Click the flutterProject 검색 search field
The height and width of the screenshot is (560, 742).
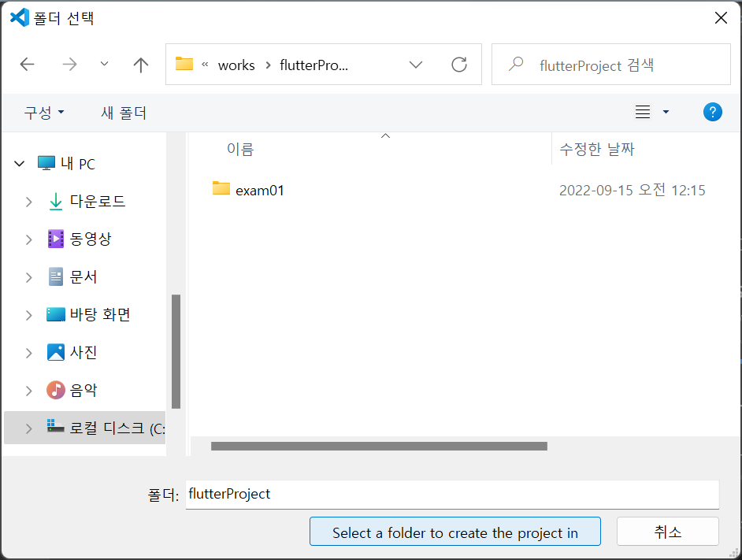click(611, 65)
